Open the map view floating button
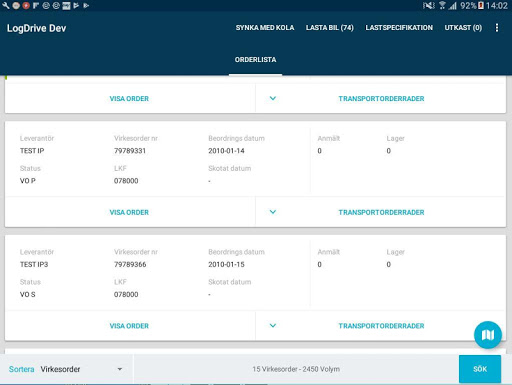512x385 pixels. pos(487,335)
